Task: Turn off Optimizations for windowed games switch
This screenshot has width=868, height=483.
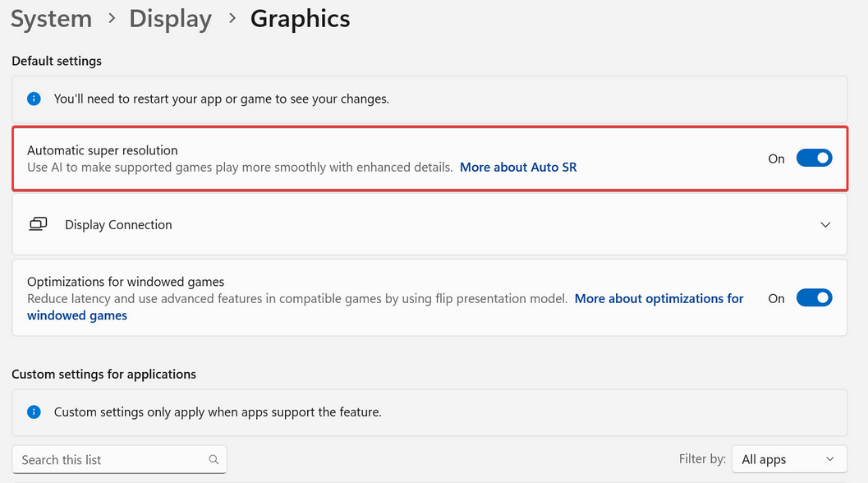Action: click(814, 298)
